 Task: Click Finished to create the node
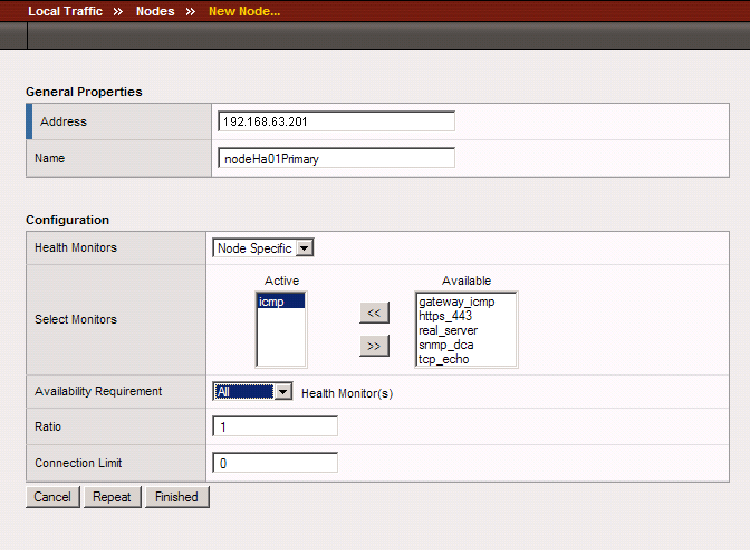tap(177, 497)
